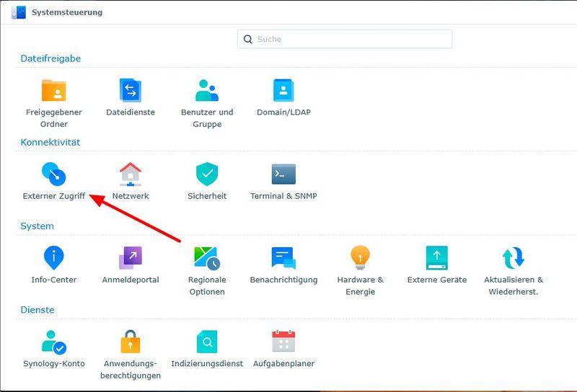
Task: Open the Sicherheit shield icon
Action: [207, 174]
